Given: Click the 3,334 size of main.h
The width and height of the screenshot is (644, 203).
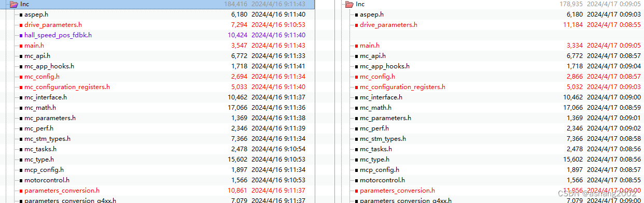Looking at the screenshot, I should click(575, 46).
